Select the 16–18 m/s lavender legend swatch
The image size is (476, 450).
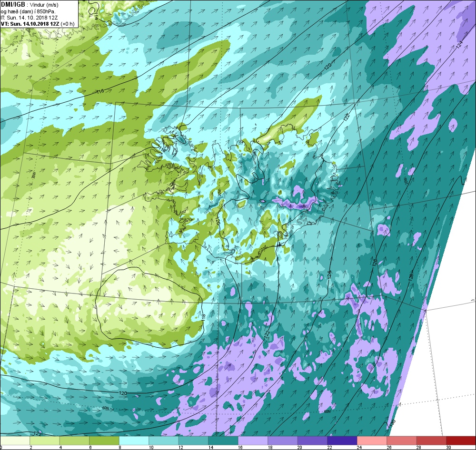pyautogui.click(x=253, y=440)
